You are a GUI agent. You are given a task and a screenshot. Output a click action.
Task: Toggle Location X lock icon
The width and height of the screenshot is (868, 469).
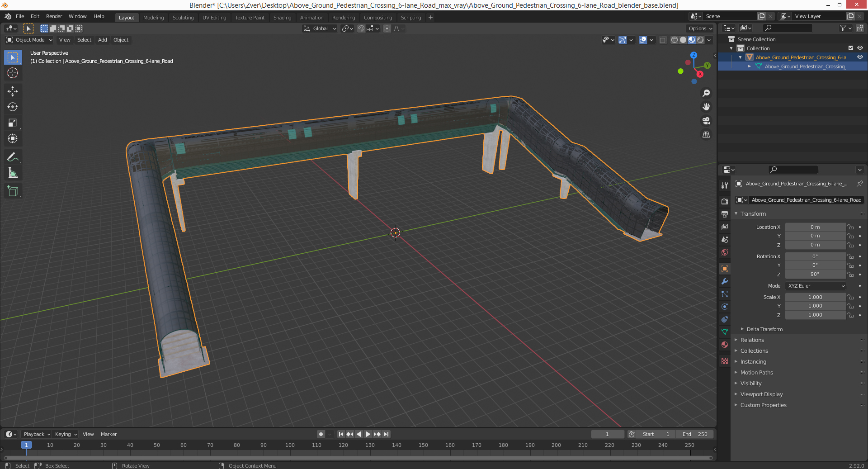click(x=850, y=227)
